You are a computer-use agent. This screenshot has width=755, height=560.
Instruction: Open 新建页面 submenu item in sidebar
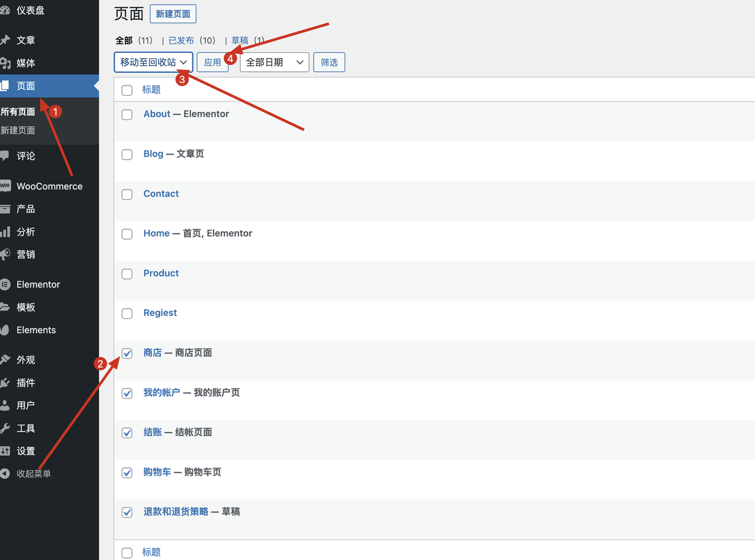click(18, 130)
